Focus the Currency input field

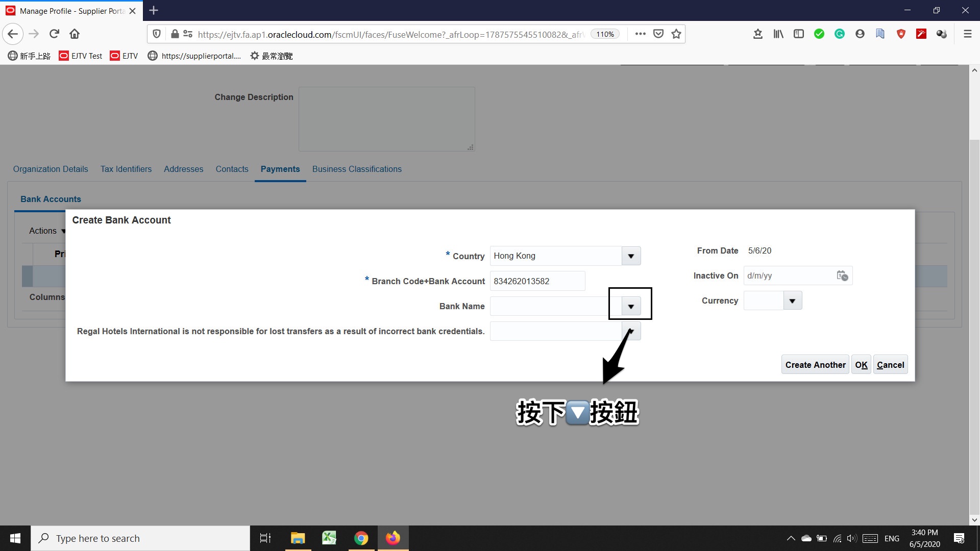tap(764, 301)
